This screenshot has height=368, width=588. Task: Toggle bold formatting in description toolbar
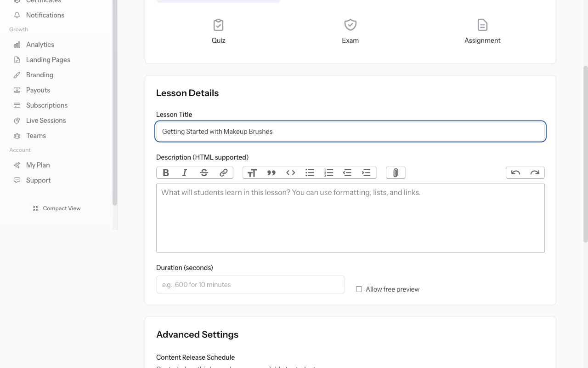[166, 172]
